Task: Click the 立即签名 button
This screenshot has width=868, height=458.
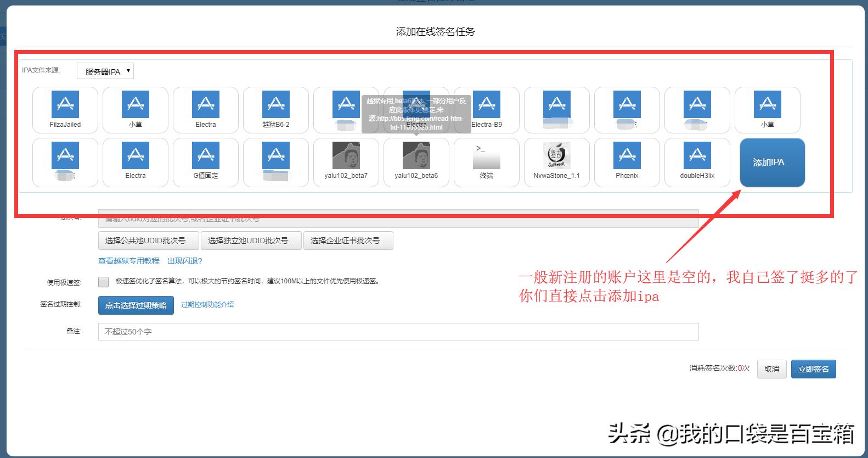Action: 814,369
